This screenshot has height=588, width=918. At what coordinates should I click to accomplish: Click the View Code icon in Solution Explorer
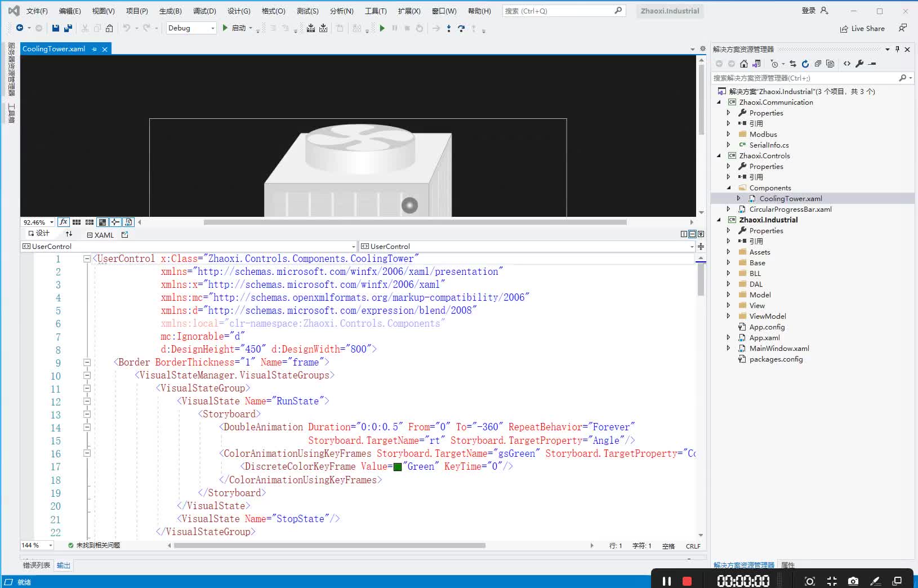(847, 64)
